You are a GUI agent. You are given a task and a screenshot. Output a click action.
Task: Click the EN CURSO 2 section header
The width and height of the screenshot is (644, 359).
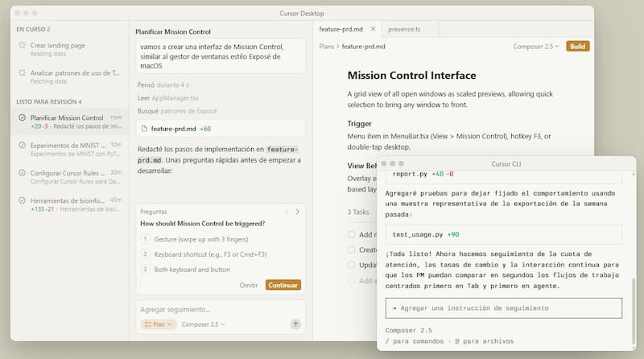pos(33,29)
